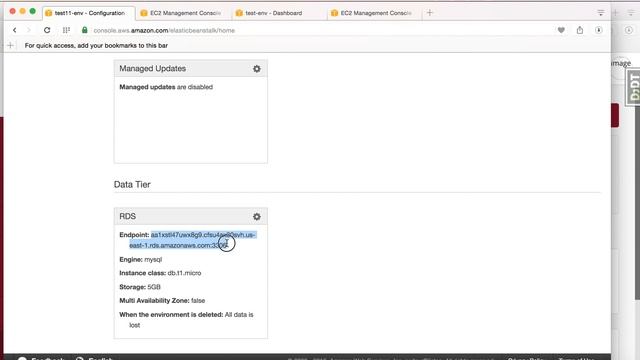Click the Managed Updates panel title
Screen dimensions: 640x360
pyautogui.click(x=153, y=69)
